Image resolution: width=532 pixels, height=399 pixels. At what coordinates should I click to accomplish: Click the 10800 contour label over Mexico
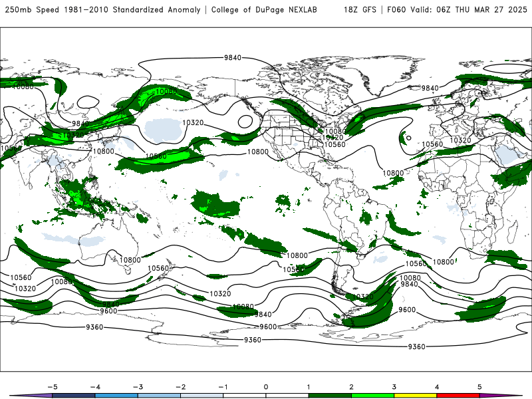(258, 152)
